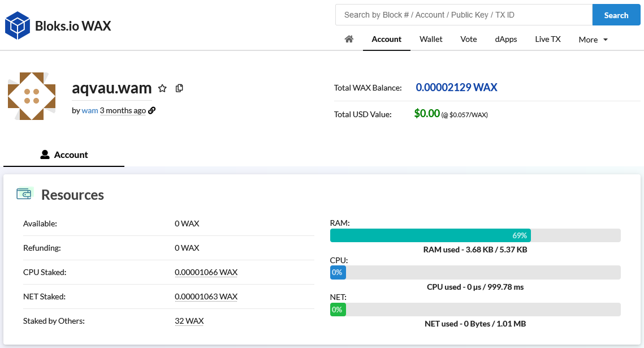The height and width of the screenshot is (348, 644).
Task: Open the Wallet navigation tab
Action: pyautogui.click(x=431, y=39)
